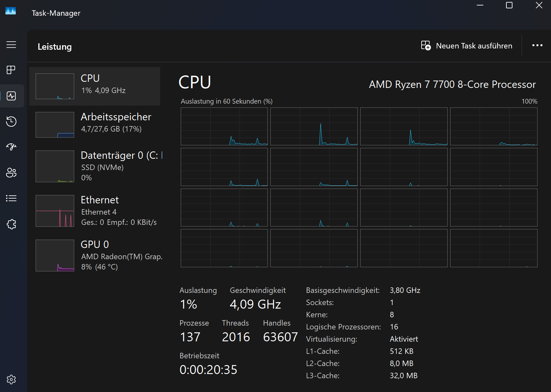The height and width of the screenshot is (392, 551).
Task: Select the Datenträger 0 entry
Action: coord(95,166)
